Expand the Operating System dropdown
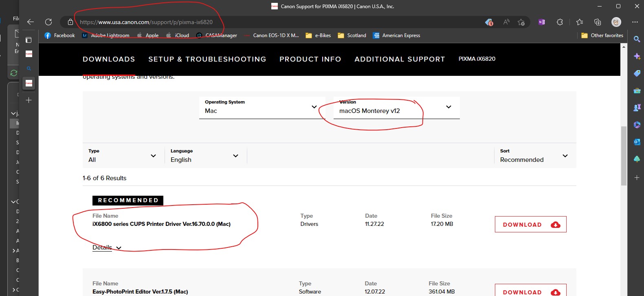 (261, 107)
